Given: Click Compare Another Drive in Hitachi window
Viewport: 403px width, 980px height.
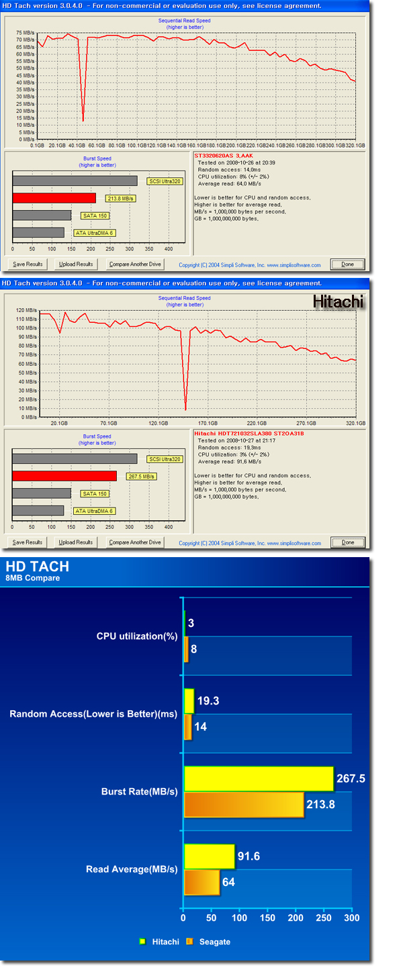Looking at the screenshot, I should coord(135,542).
